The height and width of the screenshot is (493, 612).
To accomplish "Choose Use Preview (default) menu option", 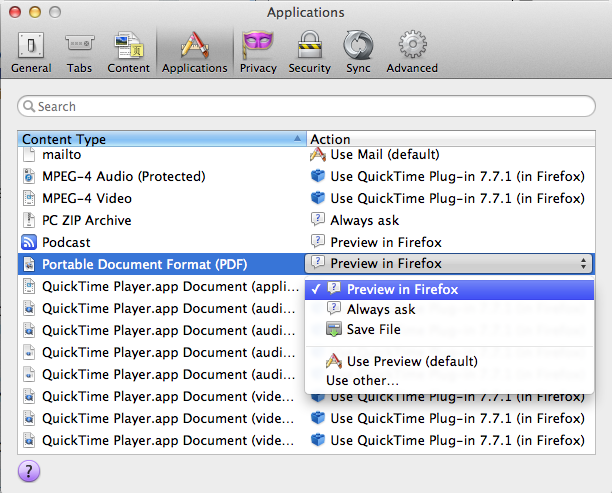I will coord(449,361).
